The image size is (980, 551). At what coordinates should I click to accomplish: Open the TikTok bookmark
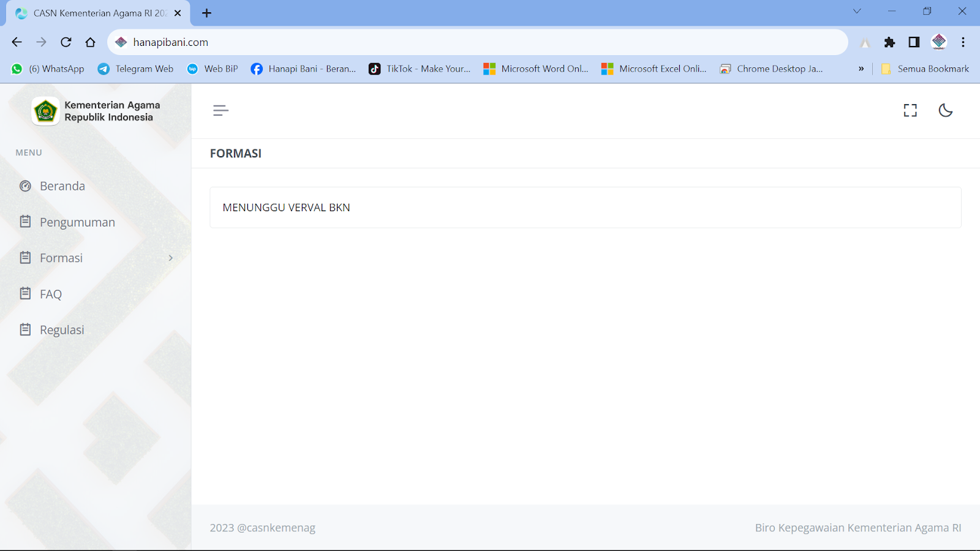(420, 69)
